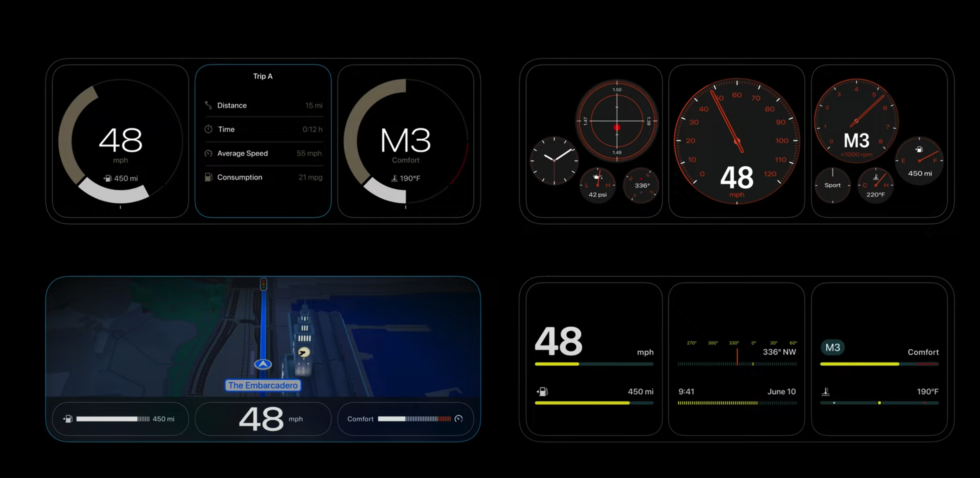Click the white fuel level bar in the map bar
The width and height of the screenshot is (980, 478).
click(x=107, y=419)
